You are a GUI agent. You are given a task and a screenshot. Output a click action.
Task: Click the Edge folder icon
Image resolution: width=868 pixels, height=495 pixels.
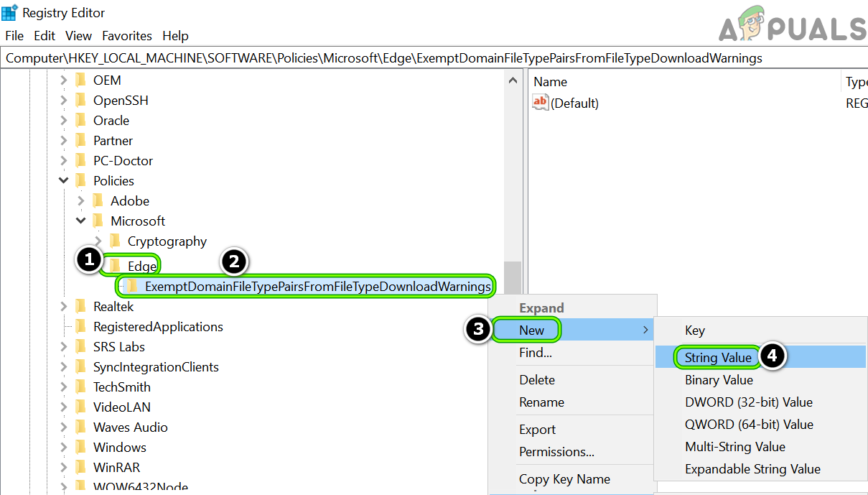tap(115, 266)
